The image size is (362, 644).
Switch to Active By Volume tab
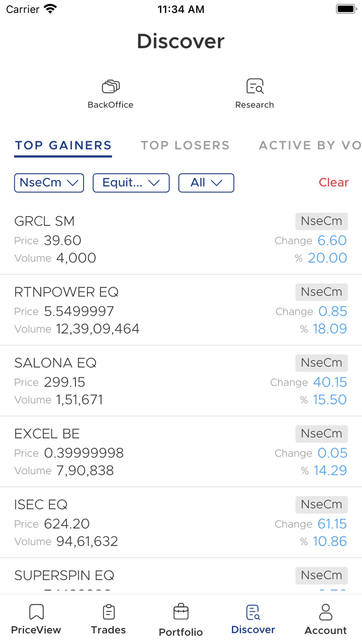(310, 145)
